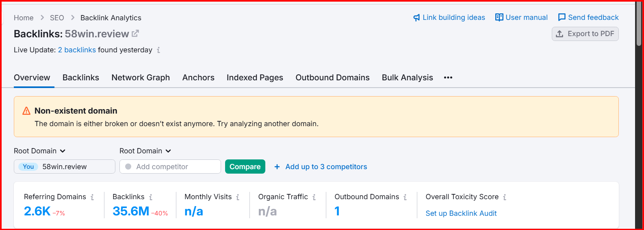Image resolution: width=644 pixels, height=230 pixels.
Task: Click Set up Backlink Audit link
Action: [461, 213]
